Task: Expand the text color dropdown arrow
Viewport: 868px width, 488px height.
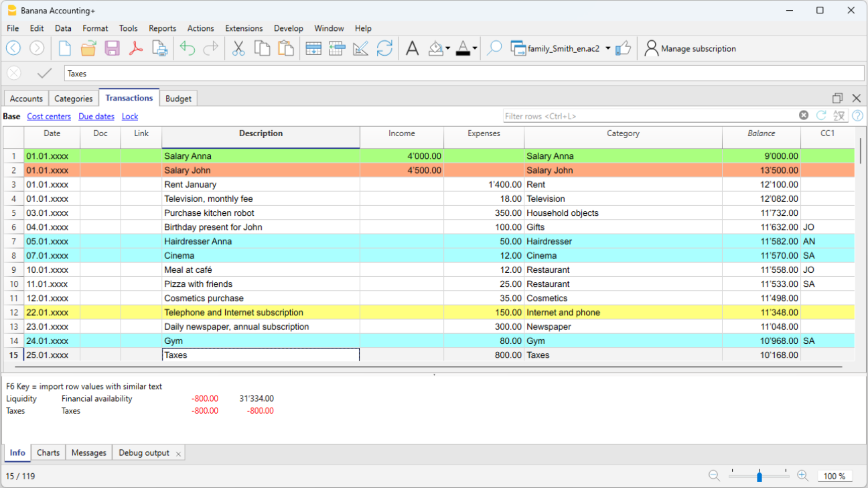Action: tap(475, 48)
